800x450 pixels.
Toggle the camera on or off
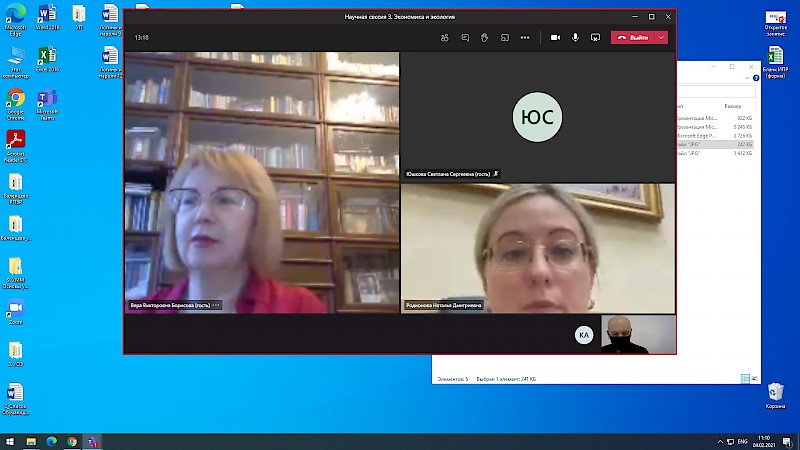point(555,37)
